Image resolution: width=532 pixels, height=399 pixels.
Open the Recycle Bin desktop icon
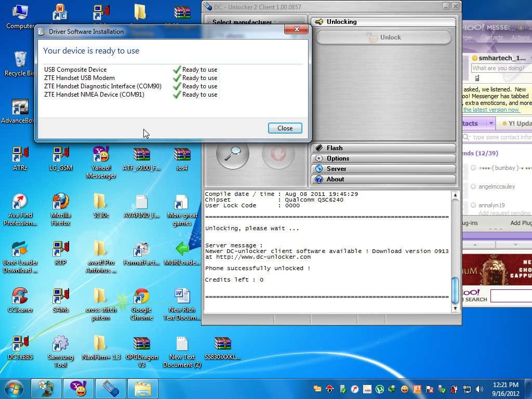pos(20,64)
